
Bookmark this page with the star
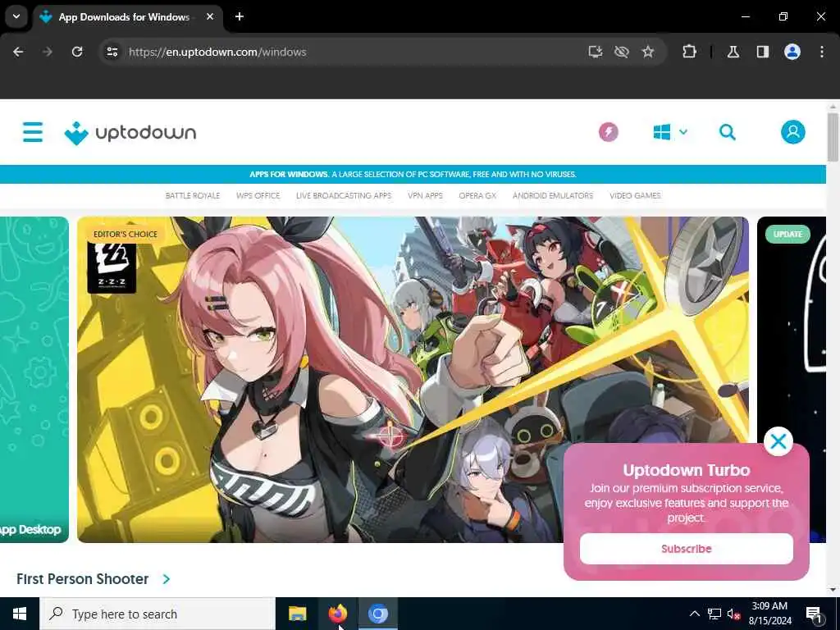click(x=648, y=52)
